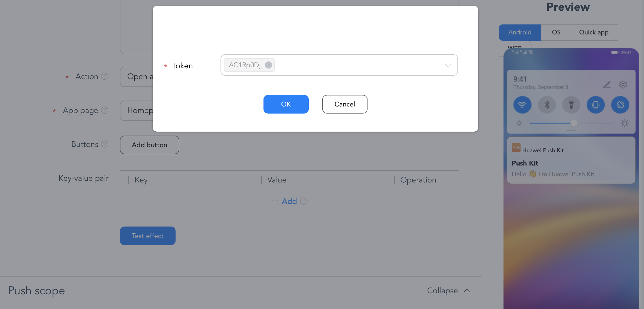
Task: Tap the vibration mode icon
Action: tap(596, 105)
